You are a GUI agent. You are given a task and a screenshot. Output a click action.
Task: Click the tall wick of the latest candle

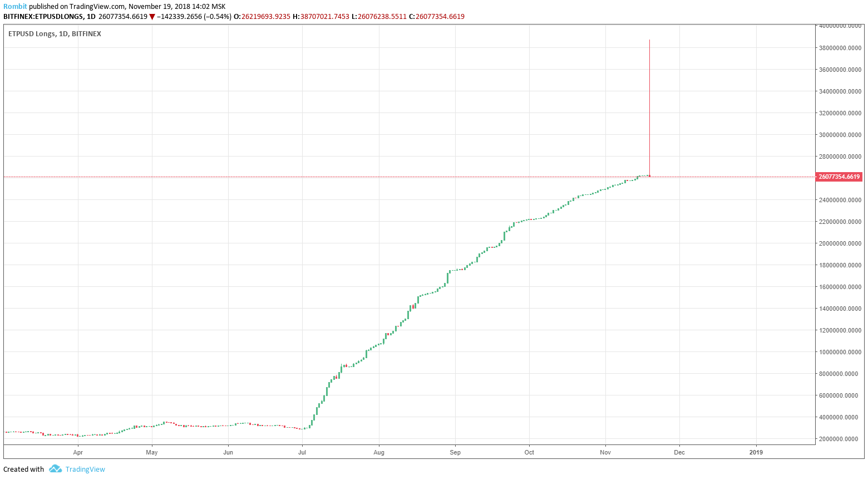(649, 107)
